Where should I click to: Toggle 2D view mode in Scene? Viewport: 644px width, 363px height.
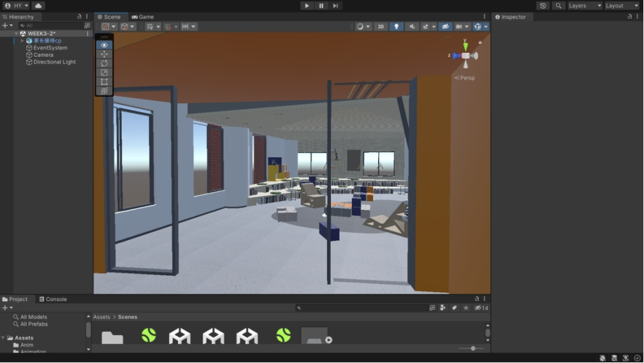coord(381,27)
